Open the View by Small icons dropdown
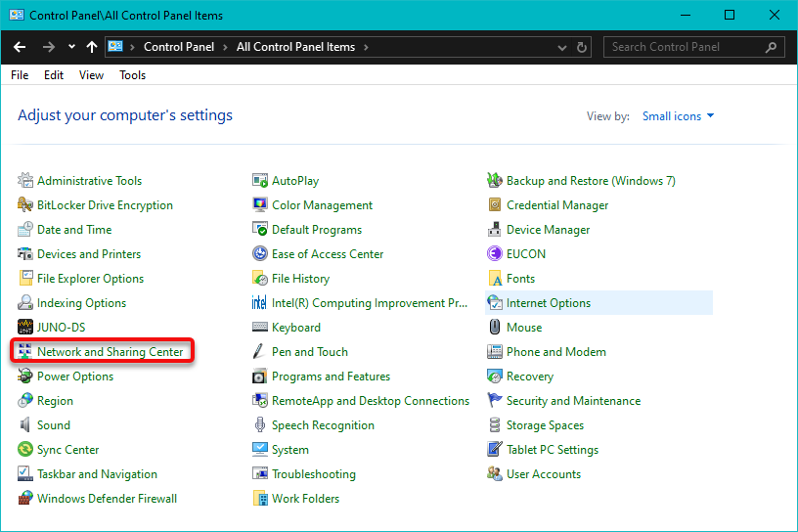The width and height of the screenshot is (798, 532). point(679,116)
